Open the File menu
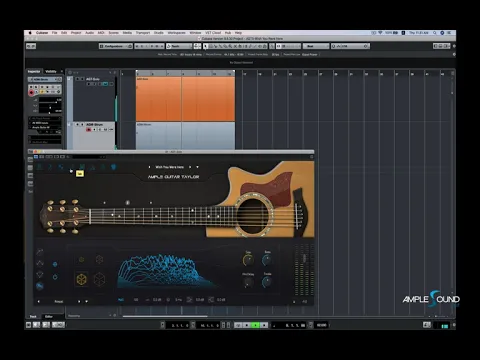Viewport: 480px width, 360px height. pos(54,33)
